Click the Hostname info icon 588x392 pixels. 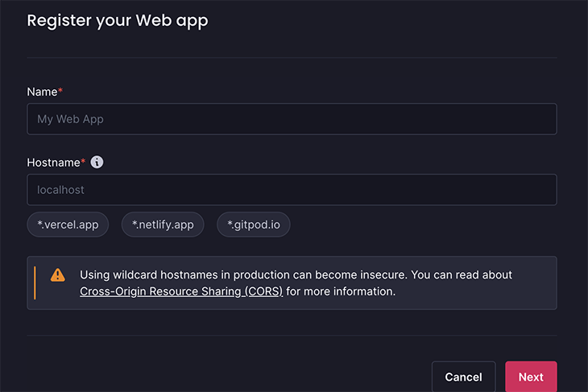tap(97, 163)
